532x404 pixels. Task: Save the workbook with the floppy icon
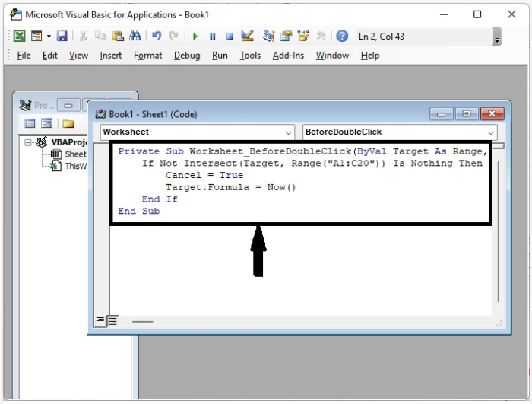coord(62,36)
